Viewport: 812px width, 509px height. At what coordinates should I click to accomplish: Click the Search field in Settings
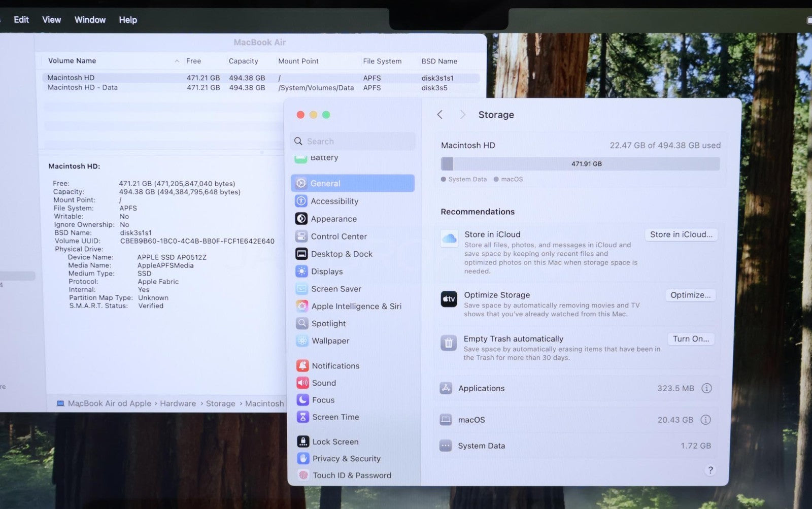point(353,141)
